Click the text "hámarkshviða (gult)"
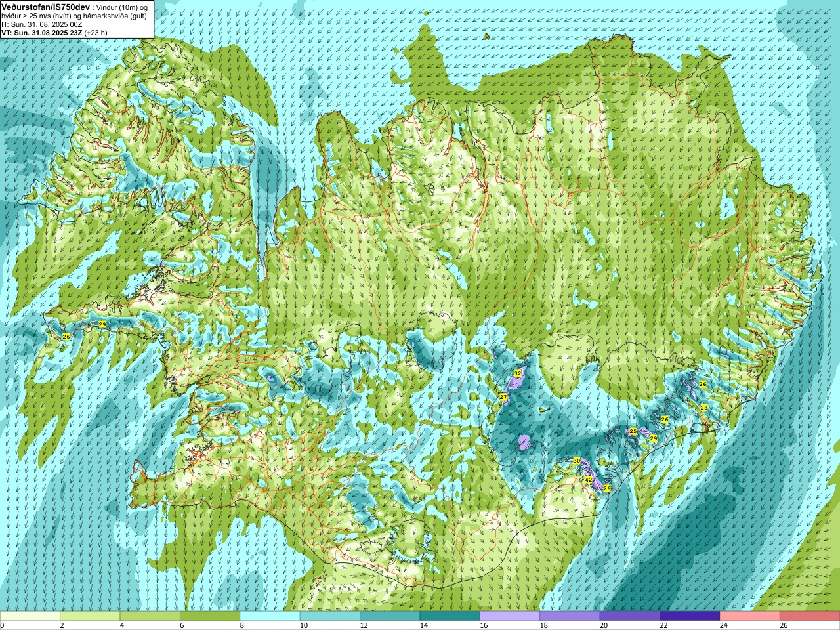Image resolution: width=840 pixels, height=630 pixels. point(113,15)
